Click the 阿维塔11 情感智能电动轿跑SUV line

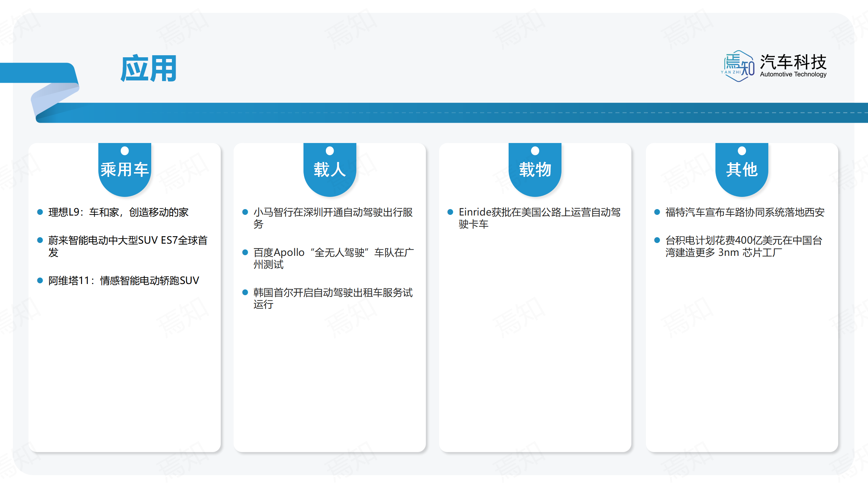point(124,281)
